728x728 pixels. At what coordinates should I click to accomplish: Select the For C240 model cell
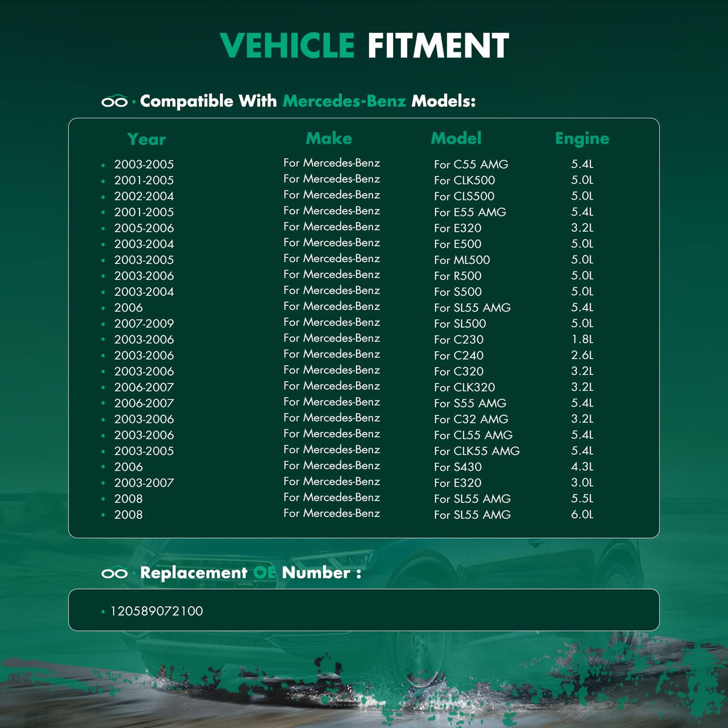(459, 356)
